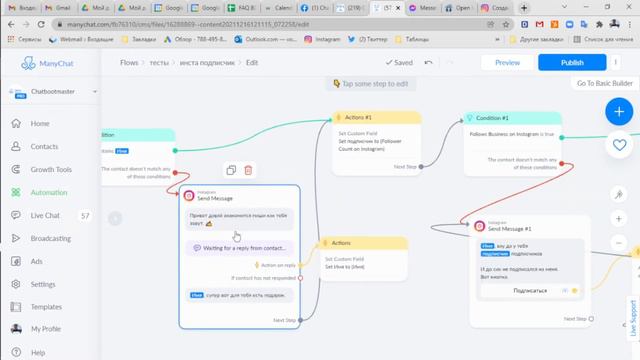Bookmark this page with the star icon
The width and height of the screenshot is (640, 360).
(506, 24)
